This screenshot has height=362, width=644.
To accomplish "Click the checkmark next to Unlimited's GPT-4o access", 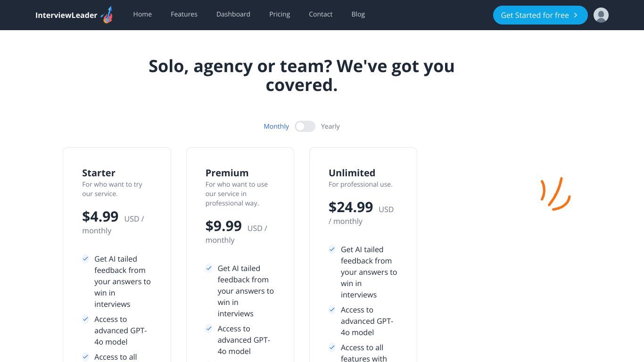I will tap(332, 309).
